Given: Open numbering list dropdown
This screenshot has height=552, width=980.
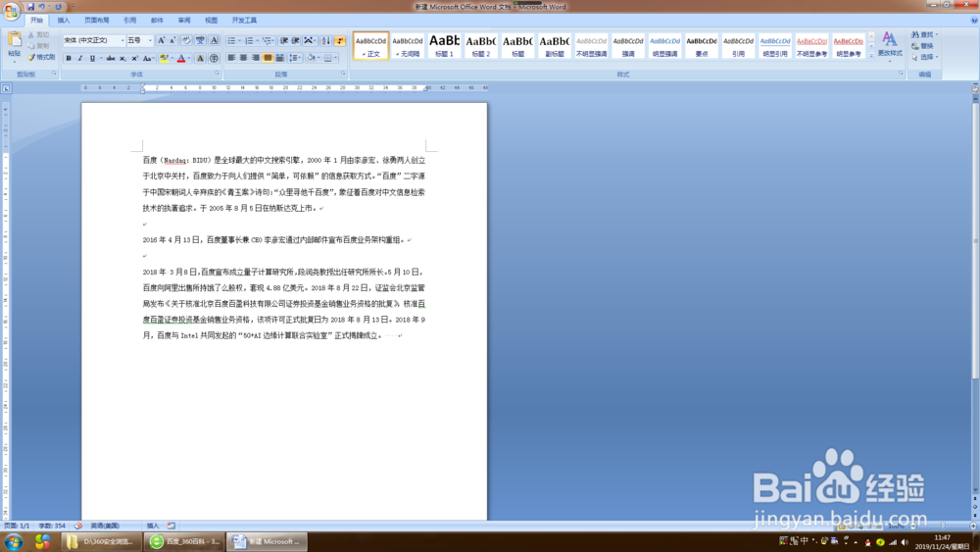Looking at the screenshot, I should coord(258,40).
